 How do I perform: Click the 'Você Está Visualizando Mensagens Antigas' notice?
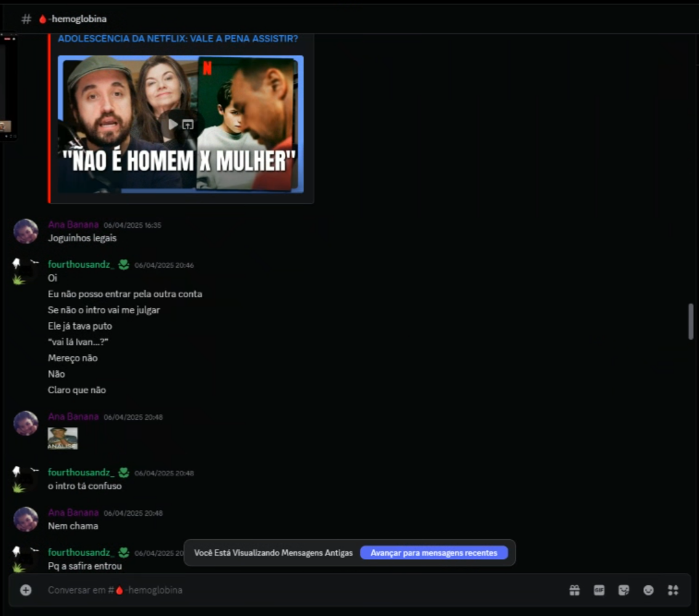click(x=273, y=553)
